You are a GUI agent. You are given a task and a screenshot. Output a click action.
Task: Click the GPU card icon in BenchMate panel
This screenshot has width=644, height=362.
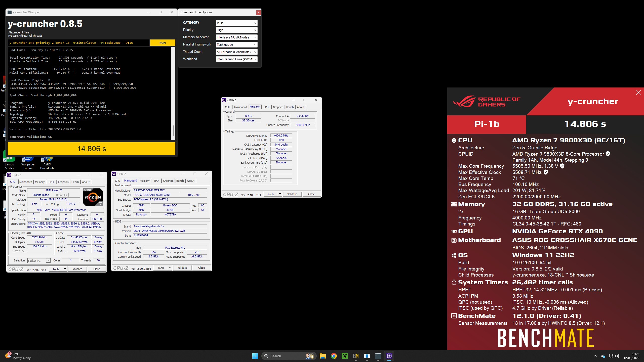[x=454, y=232]
